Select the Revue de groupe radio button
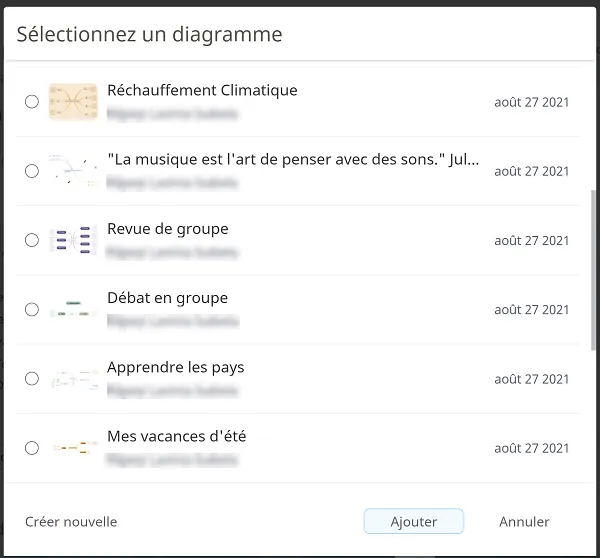Viewport: 600px width, 558px height. coord(32,240)
